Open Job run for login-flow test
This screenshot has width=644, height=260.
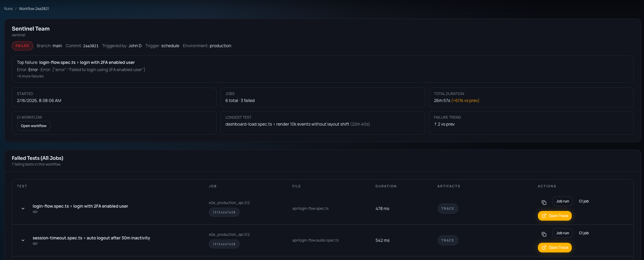tap(562, 201)
